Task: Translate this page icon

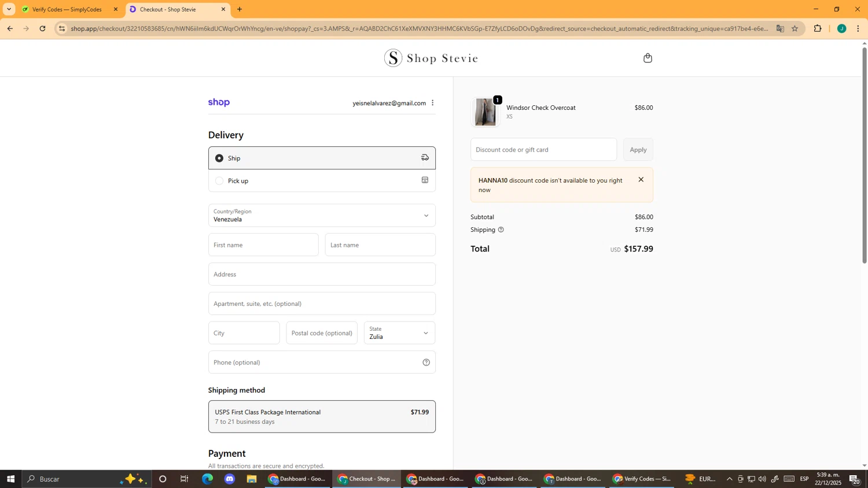Action: (780, 28)
